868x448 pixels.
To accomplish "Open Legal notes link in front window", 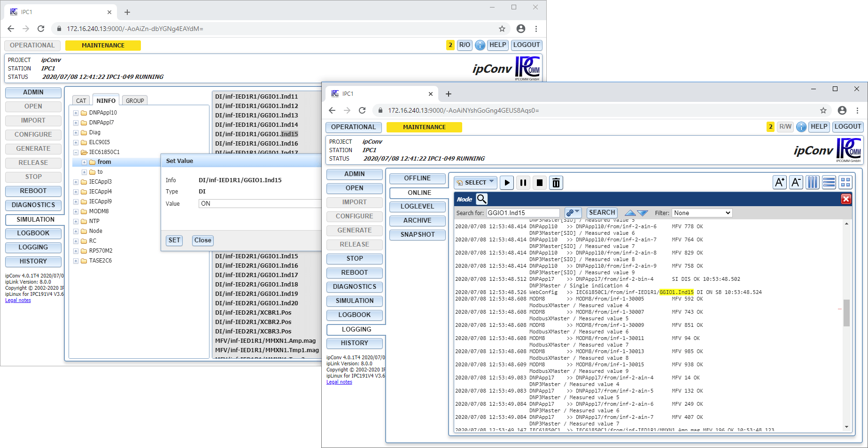I will pos(339,382).
